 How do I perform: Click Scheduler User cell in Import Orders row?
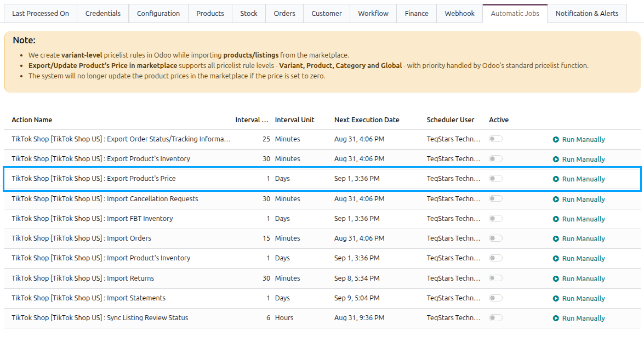453,238
